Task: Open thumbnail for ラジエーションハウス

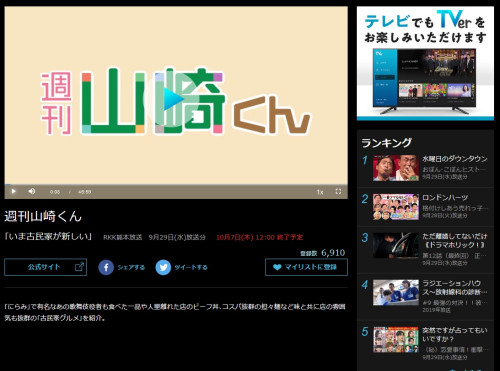Action: [x=396, y=293]
